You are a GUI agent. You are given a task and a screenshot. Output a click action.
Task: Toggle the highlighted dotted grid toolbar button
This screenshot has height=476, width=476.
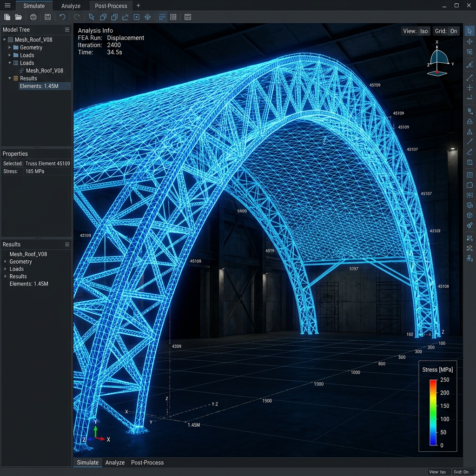click(162, 17)
